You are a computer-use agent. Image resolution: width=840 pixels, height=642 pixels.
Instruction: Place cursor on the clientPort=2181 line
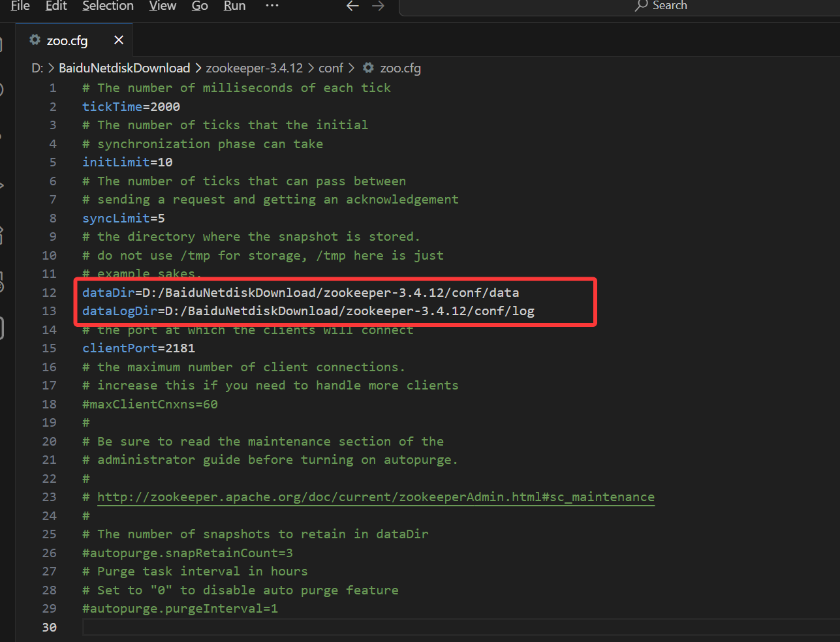138,348
